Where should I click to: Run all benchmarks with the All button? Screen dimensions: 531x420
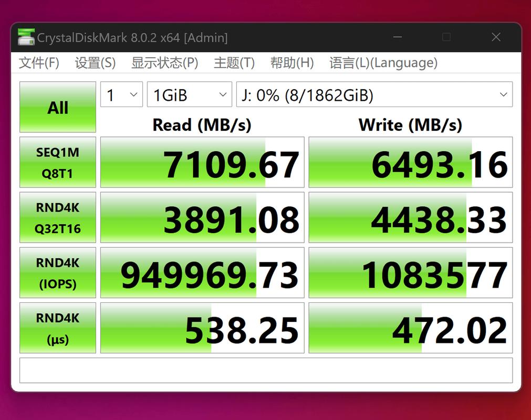point(58,107)
